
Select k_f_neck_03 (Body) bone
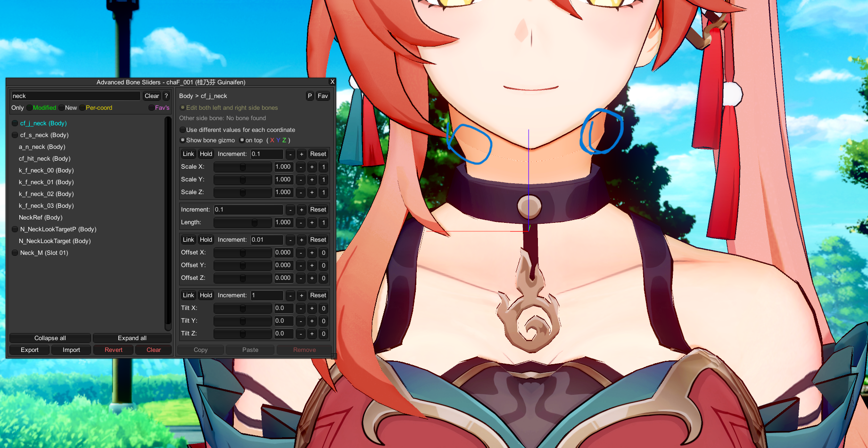tap(46, 206)
